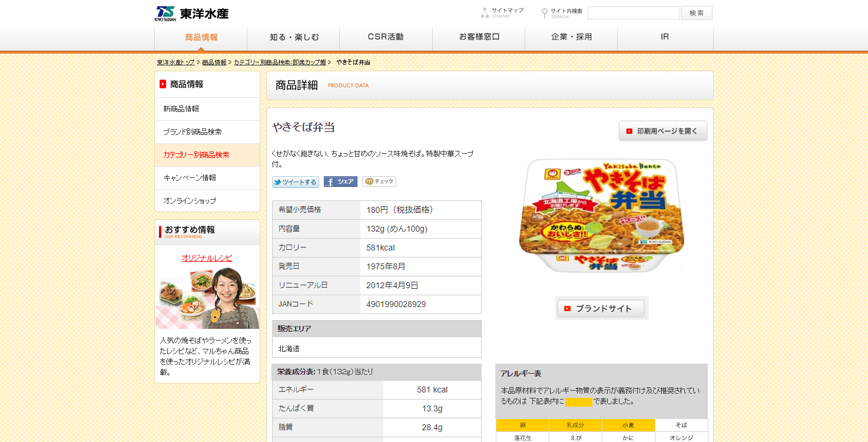Click the 小麦 allergy cell
This screenshot has width=868, height=442.
click(628, 425)
